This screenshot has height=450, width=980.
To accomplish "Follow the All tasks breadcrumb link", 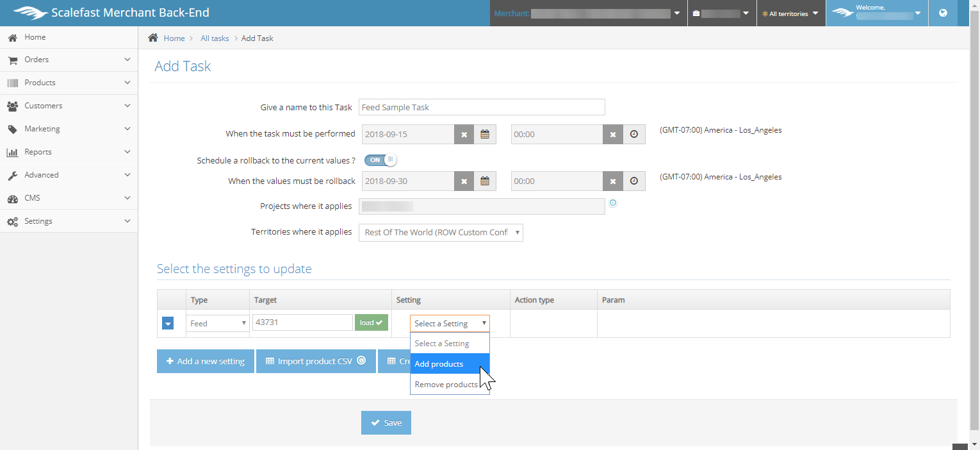I will tap(215, 38).
